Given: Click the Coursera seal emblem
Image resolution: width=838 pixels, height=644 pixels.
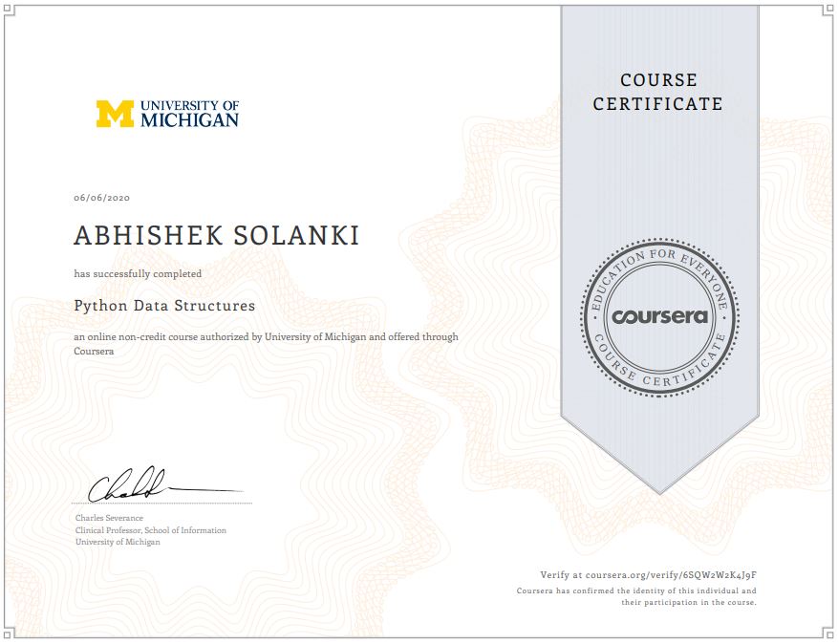Looking at the screenshot, I should pos(659,317).
